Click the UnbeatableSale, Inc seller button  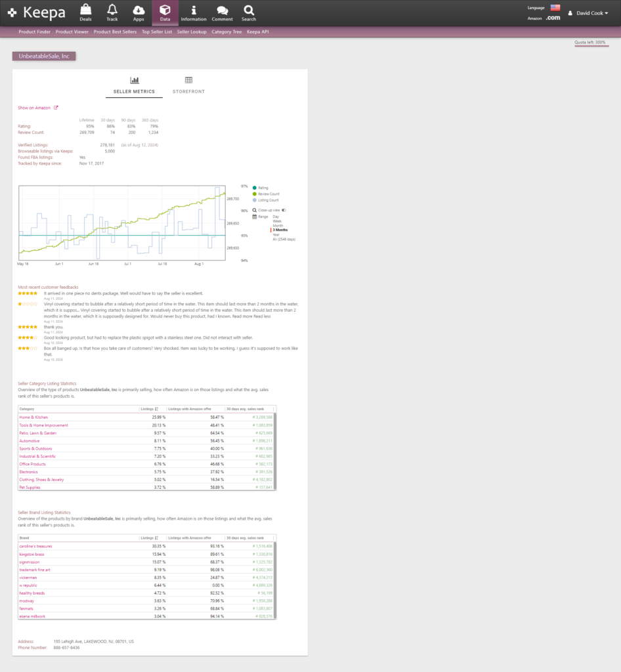point(44,56)
